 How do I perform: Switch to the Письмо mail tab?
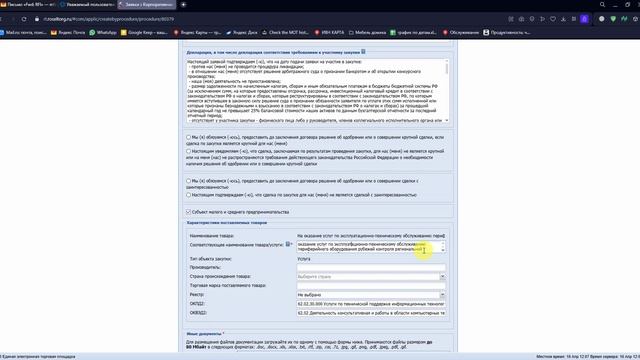[28, 4]
